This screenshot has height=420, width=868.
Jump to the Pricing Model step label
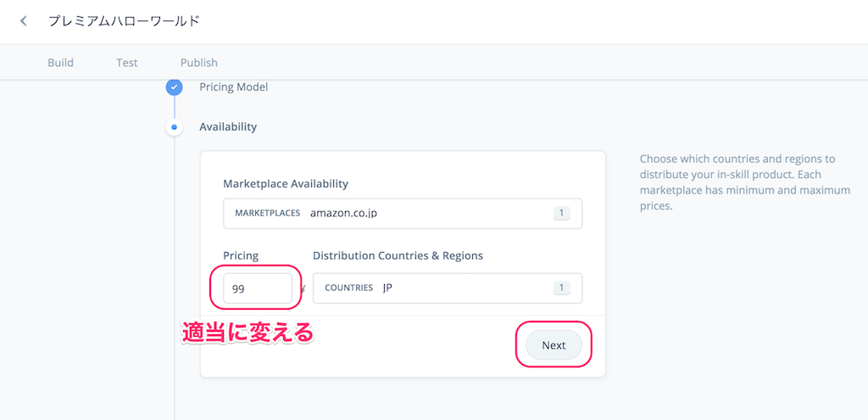[234, 87]
